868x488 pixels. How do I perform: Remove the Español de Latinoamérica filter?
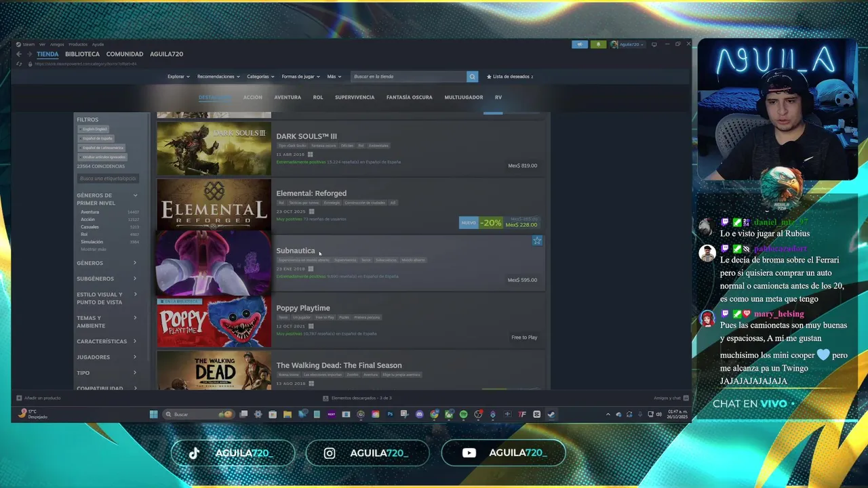101,148
